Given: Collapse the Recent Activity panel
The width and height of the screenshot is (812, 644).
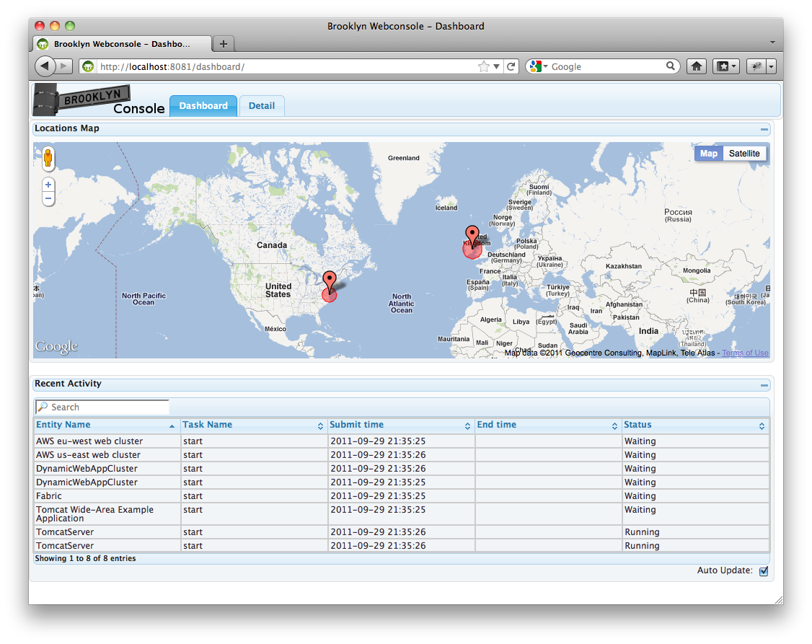Looking at the screenshot, I should [x=764, y=385].
